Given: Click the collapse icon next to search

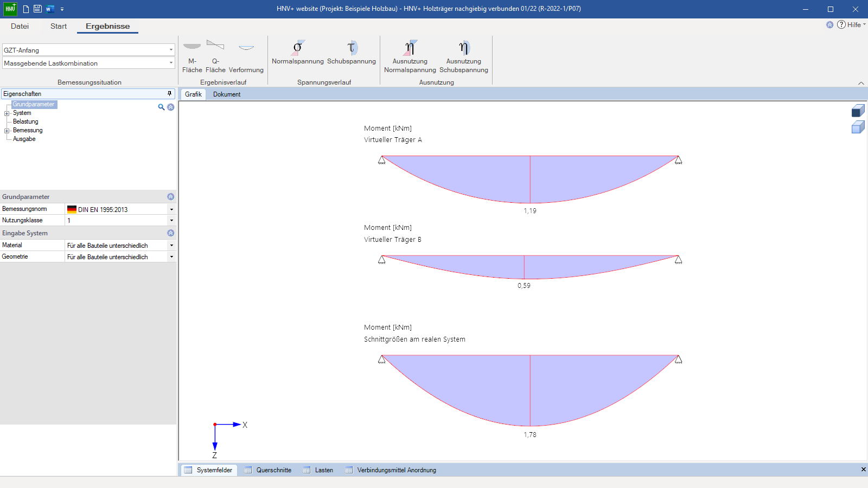Looking at the screenshot, I should (170, 107).
